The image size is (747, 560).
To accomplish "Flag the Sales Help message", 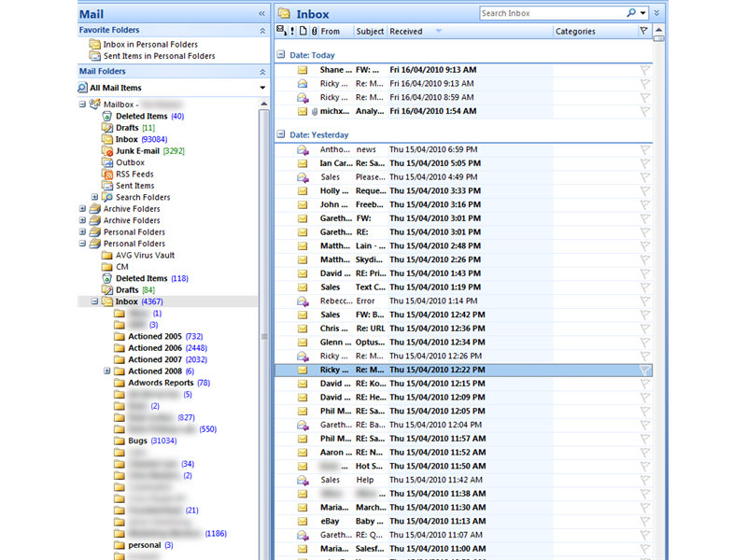I will coord(643,480).
